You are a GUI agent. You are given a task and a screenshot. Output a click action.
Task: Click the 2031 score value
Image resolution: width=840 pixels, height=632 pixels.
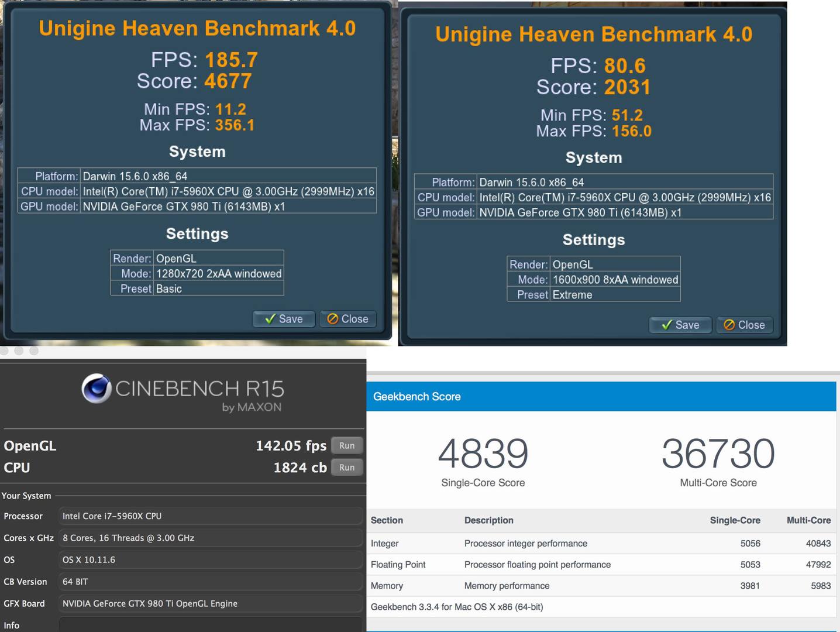point(628,87)
